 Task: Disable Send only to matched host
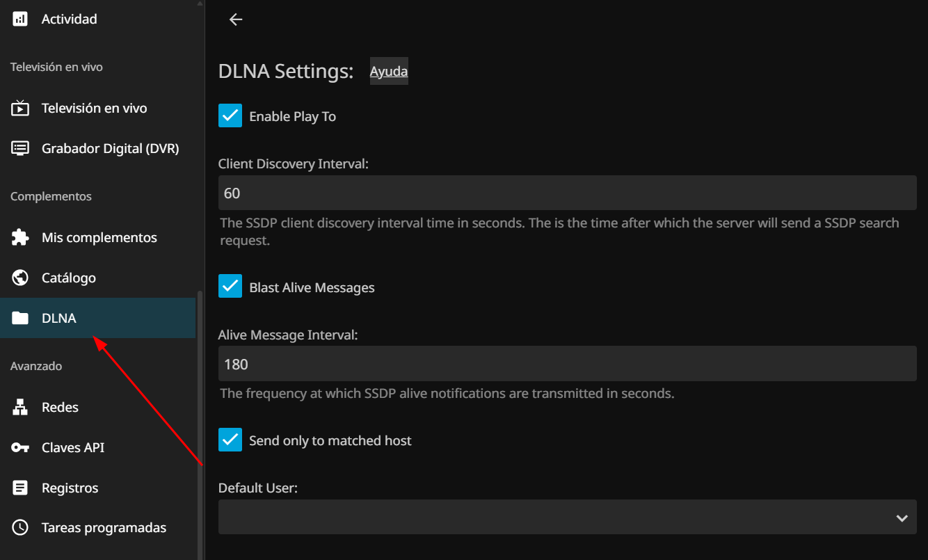pos(230,440)
